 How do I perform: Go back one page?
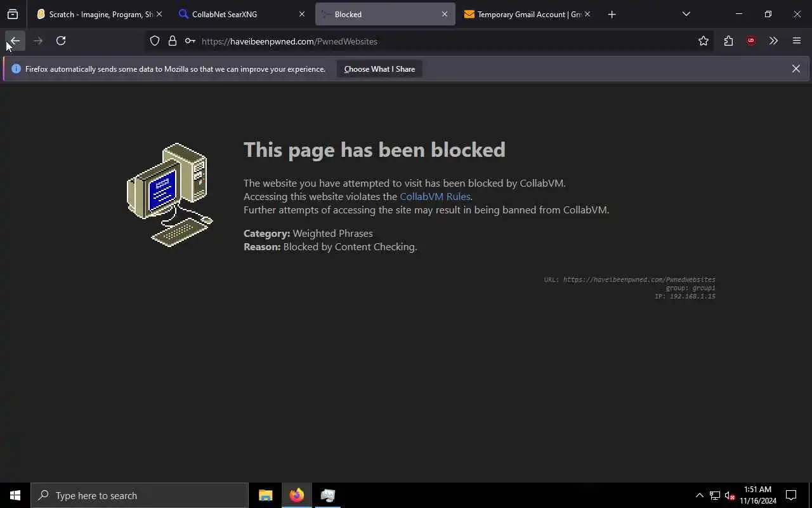click(15, 41)
